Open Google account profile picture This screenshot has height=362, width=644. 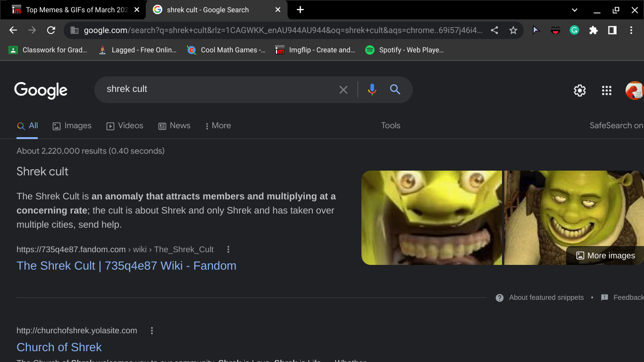pyautogui.click(x=635, y=90)
